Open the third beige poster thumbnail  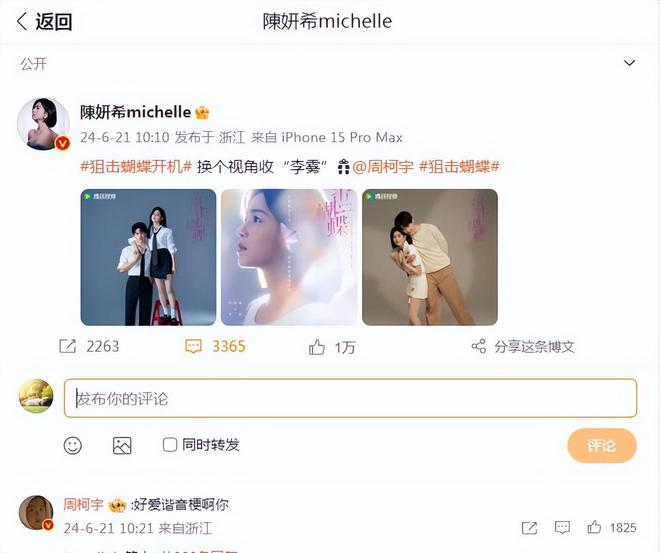point(430,257)
